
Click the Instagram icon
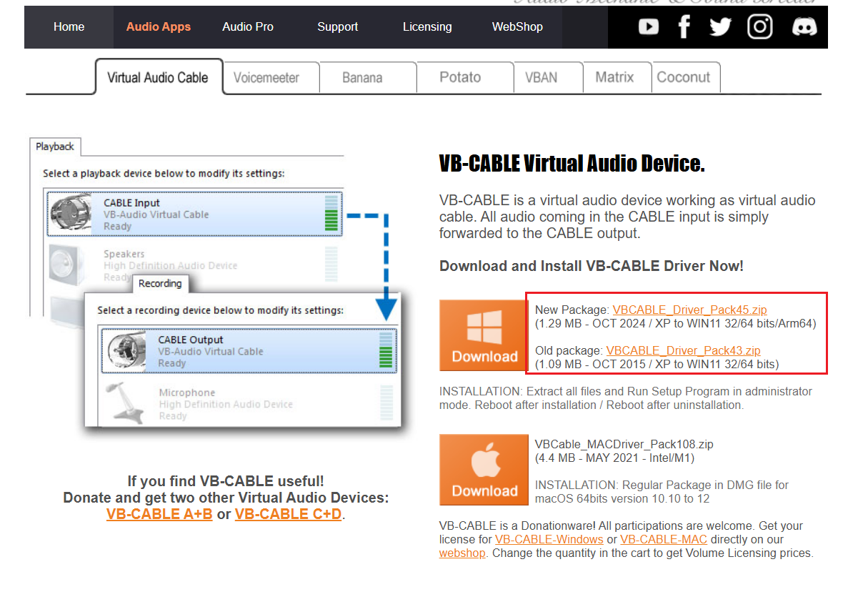pyautogui.click(x=760, y=27)
